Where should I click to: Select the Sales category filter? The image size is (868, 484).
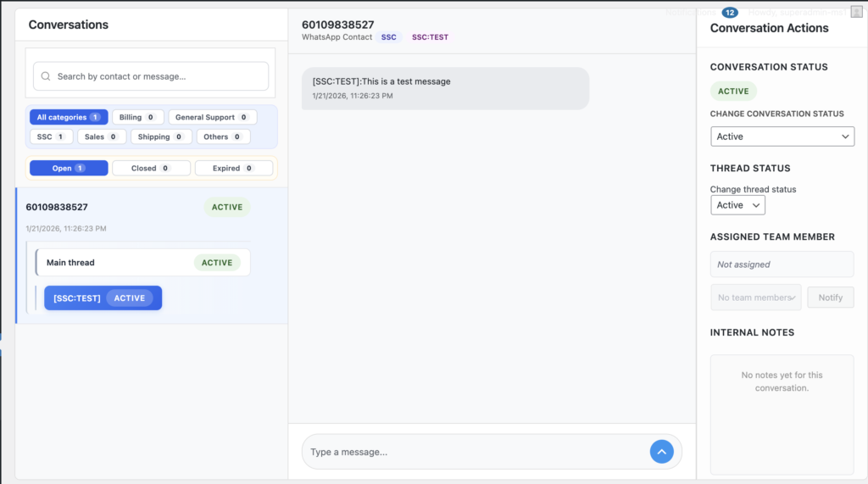[x=102, y=136]
